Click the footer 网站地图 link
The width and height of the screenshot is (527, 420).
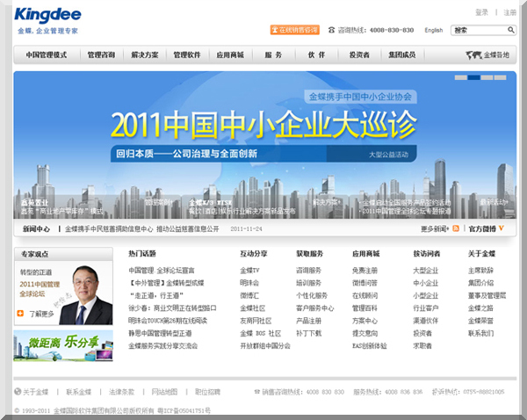pos(164,392)
